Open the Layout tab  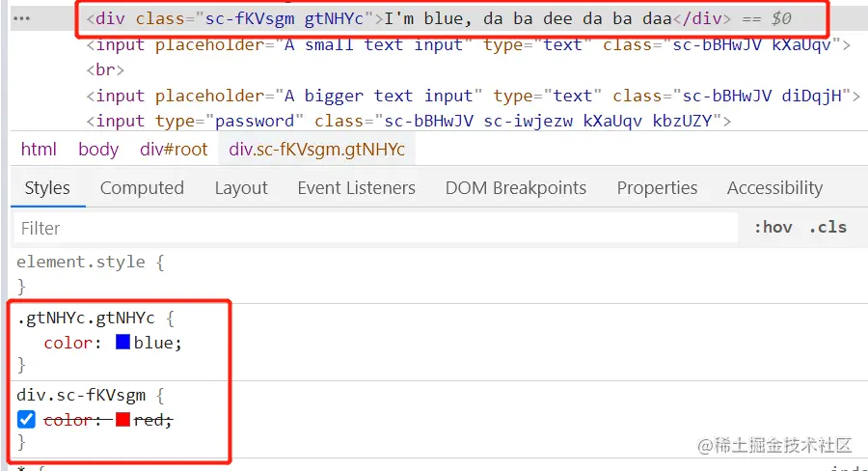[241, 188]
